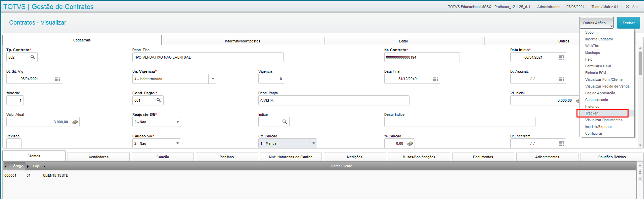
Task: Open the Cauções Retidas tab
Action: (612, 157)
